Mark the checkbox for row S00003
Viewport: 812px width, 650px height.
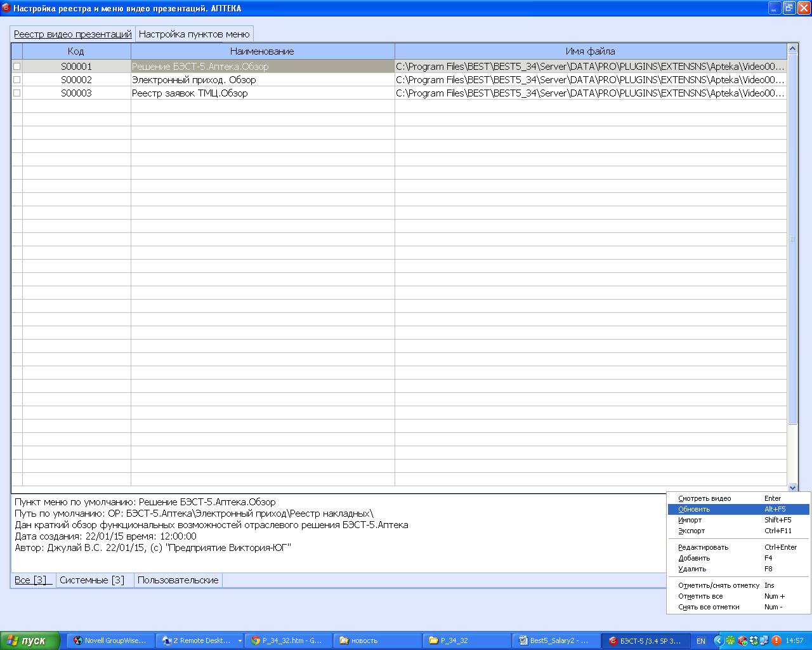click(x=17, y=93)
